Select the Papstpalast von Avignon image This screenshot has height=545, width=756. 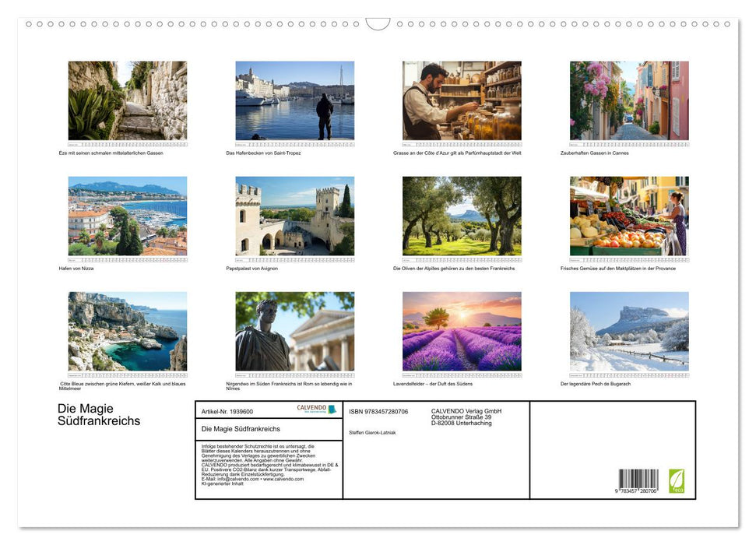[x=295, y=216]
